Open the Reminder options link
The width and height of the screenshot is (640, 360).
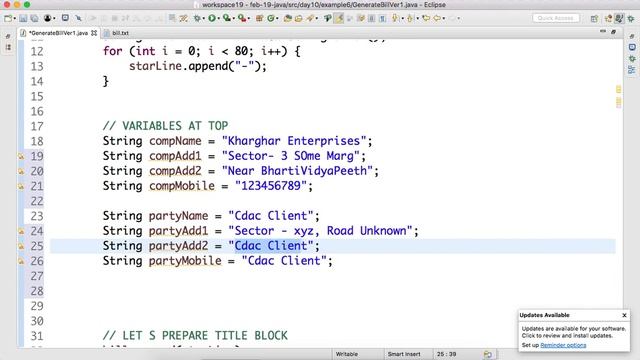click(563, 345)
